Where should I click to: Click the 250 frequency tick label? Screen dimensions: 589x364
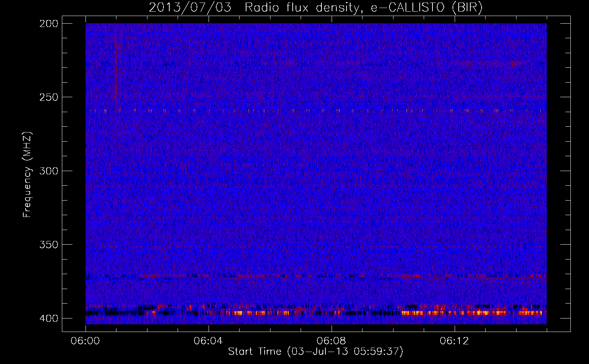point(49,97)
